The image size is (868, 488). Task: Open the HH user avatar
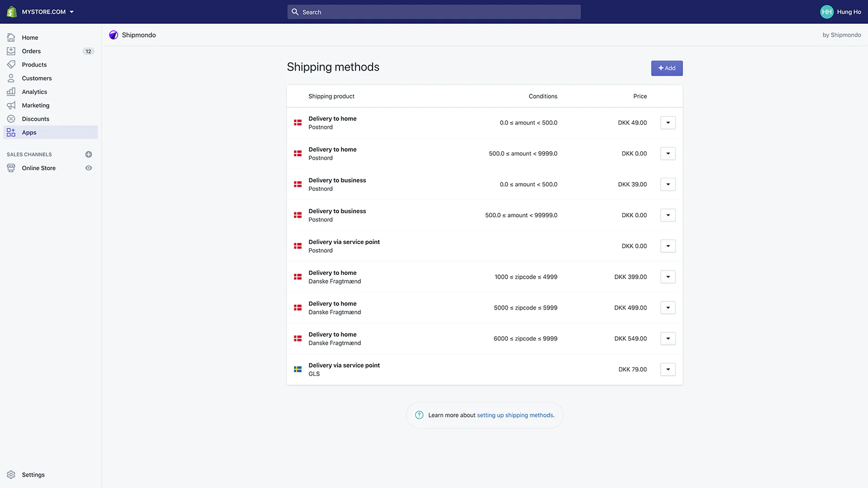(827, 12)
